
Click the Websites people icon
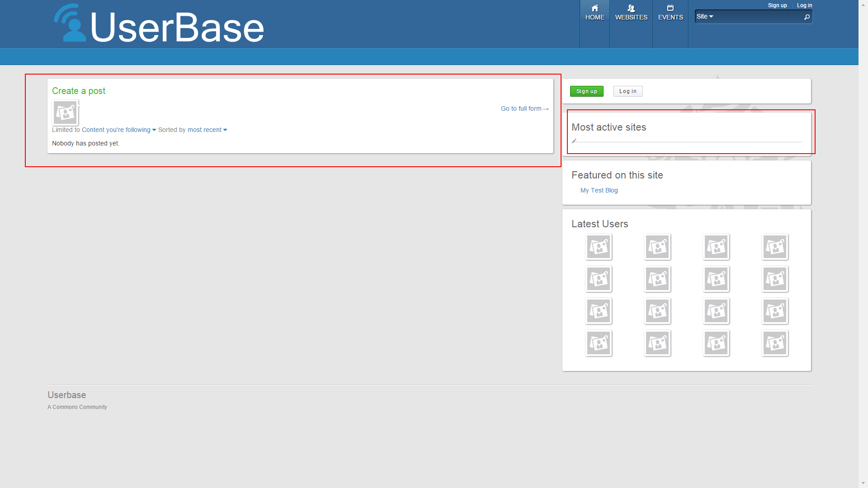click(x=631, y=8)
